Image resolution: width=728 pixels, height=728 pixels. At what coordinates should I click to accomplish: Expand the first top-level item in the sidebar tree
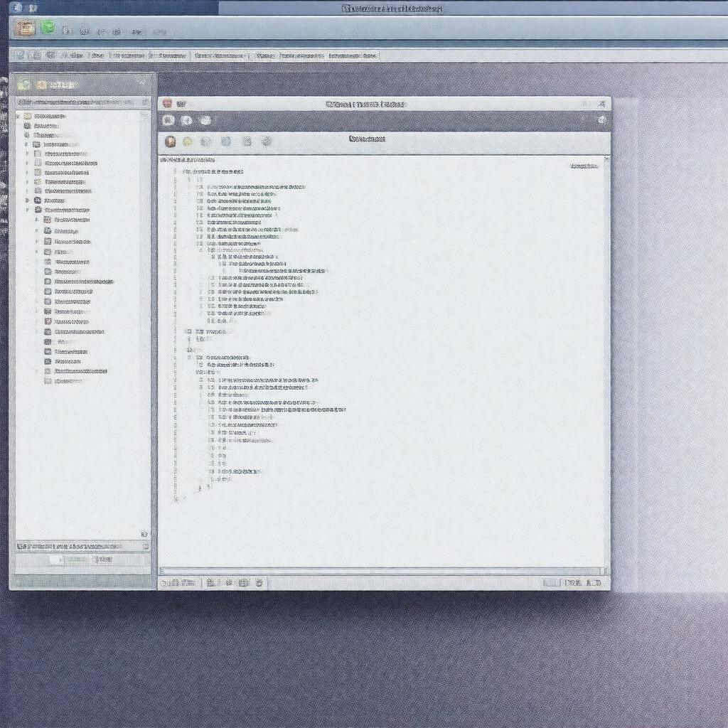click(x=18, y=116)
